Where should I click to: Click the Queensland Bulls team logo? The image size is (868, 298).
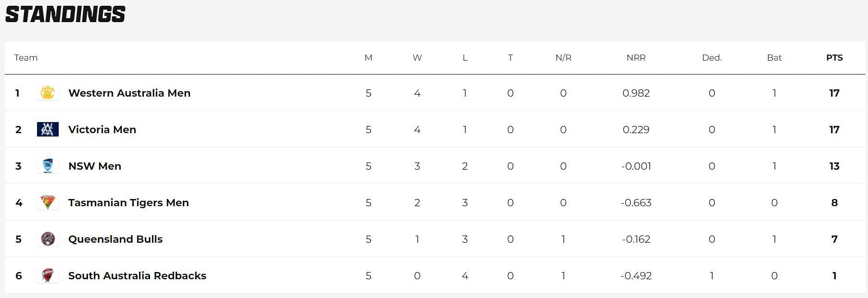(x=48, y=239)
